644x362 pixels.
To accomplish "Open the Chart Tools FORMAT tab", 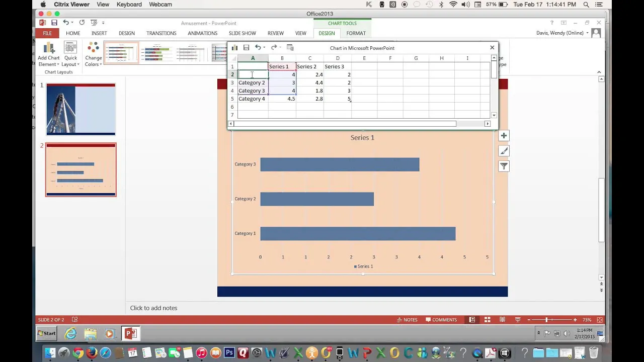I will pos(356,33).
